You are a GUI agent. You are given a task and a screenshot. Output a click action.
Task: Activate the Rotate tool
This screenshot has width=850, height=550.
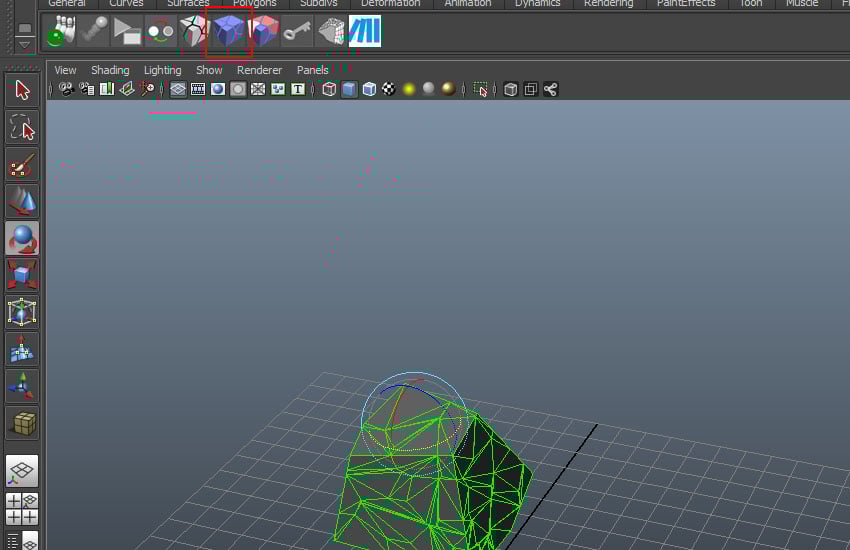coord(22,239)
